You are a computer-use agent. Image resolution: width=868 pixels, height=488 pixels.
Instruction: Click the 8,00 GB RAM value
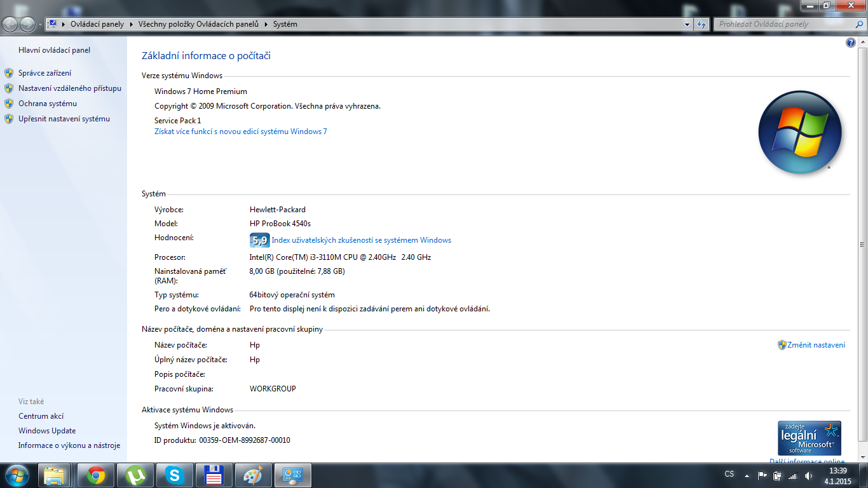[x=297, y=271]
